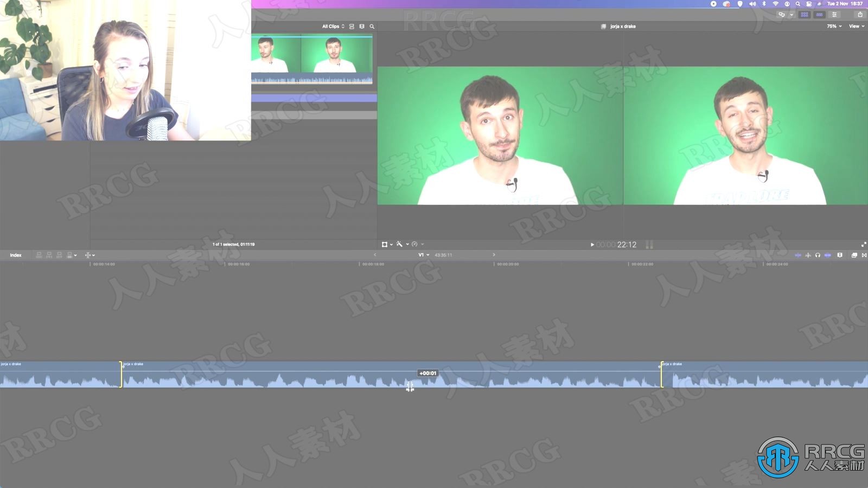This screenshot has height=488, width=868.
Task: Open the dropdown beside background tasks icon
Action: [792, 15]
